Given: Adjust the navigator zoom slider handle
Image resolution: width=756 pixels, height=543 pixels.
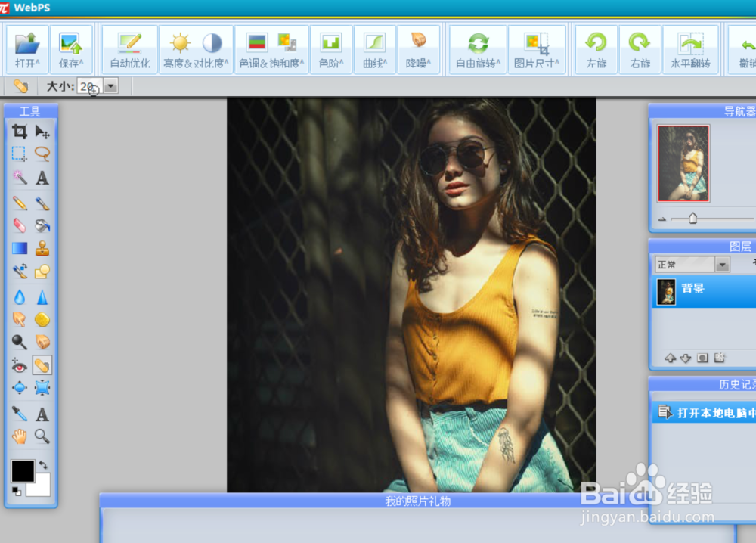Looking at the screenshot, I should 692,218.
